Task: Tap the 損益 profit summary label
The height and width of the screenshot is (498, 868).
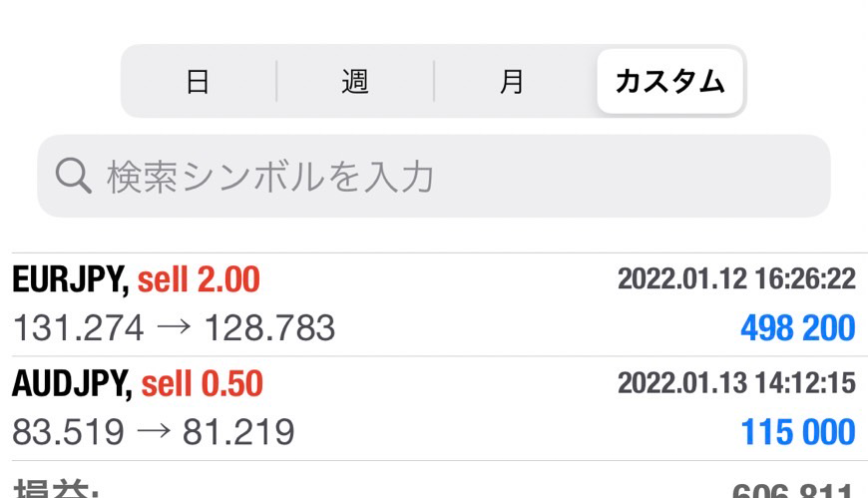Action: pos(55,489)
